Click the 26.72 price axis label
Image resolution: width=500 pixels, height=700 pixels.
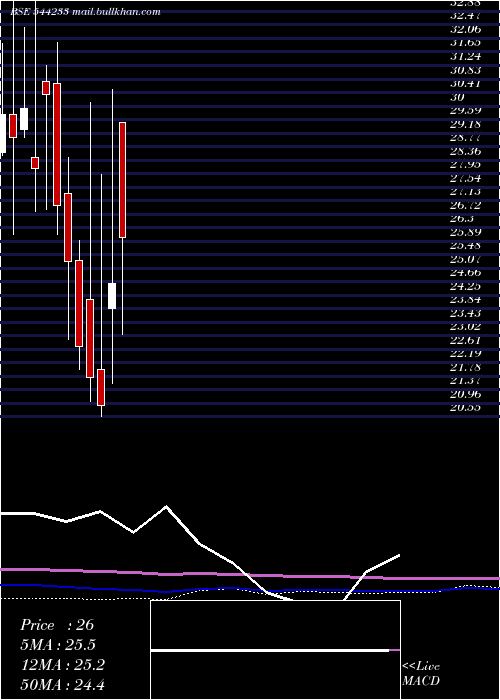466,205
